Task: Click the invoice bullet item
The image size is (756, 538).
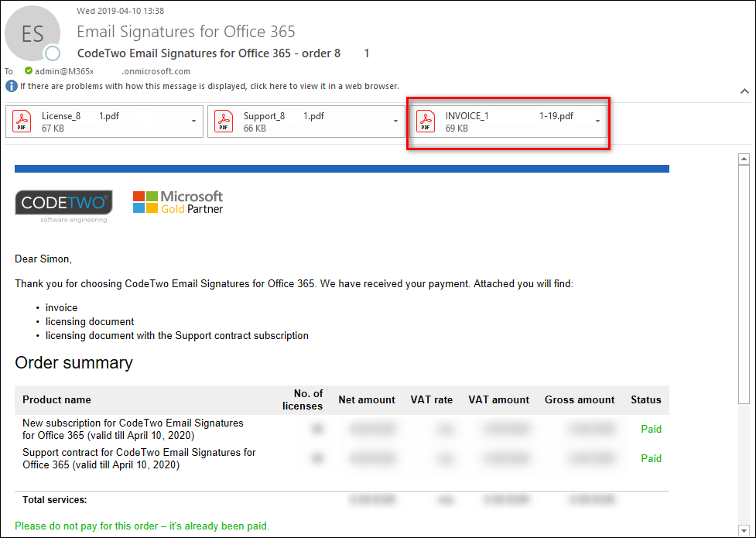Action: click(62, 308)
